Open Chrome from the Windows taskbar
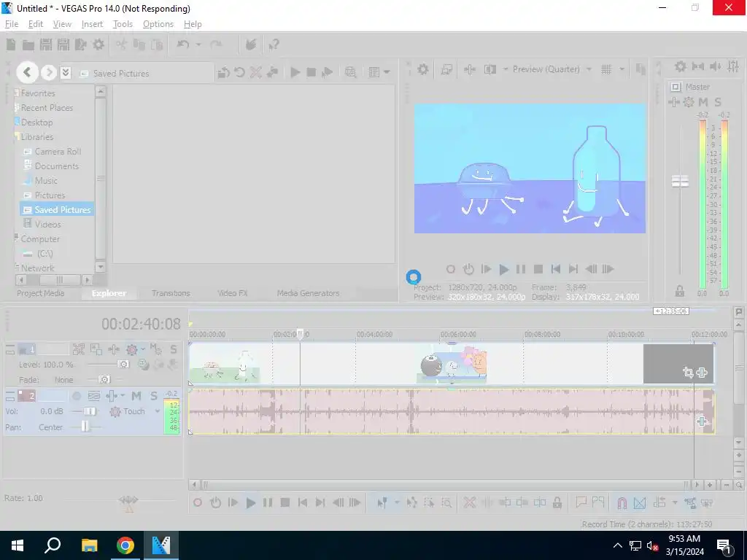Screen dimensions: 747x560 point(125,545)
